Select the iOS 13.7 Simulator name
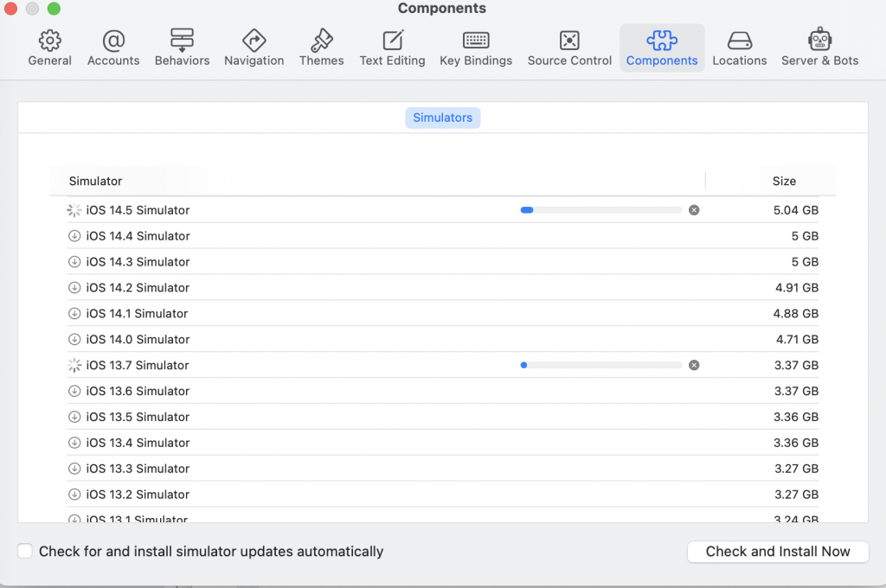886x588 pixels. [x=138, y=365]
